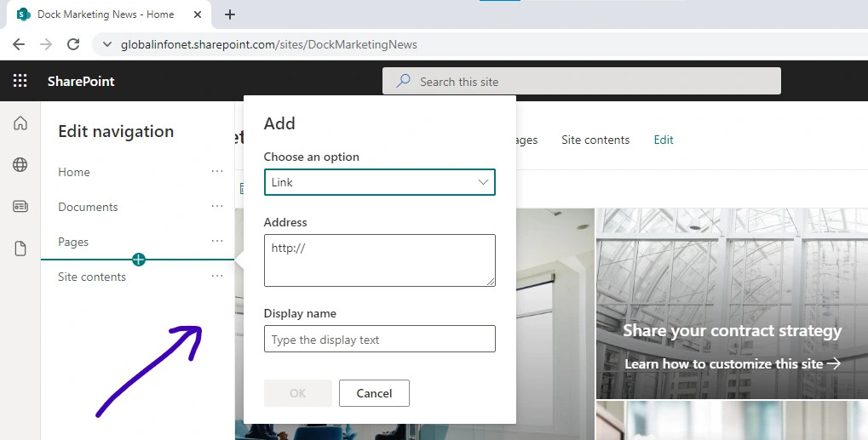Click the search magnifier icon
This screenshot has height=440, width=868.
tap(404, 81)
